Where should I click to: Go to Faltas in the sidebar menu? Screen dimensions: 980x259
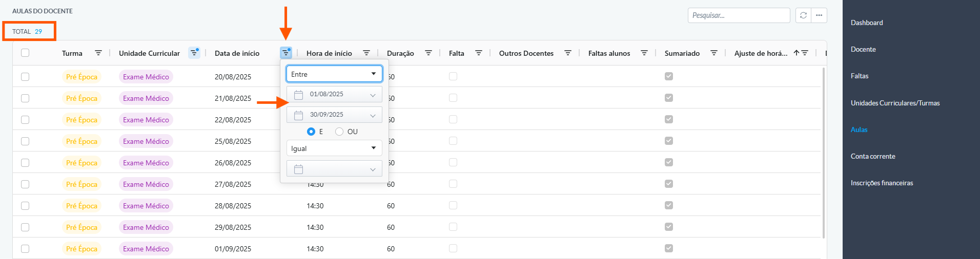860,76
